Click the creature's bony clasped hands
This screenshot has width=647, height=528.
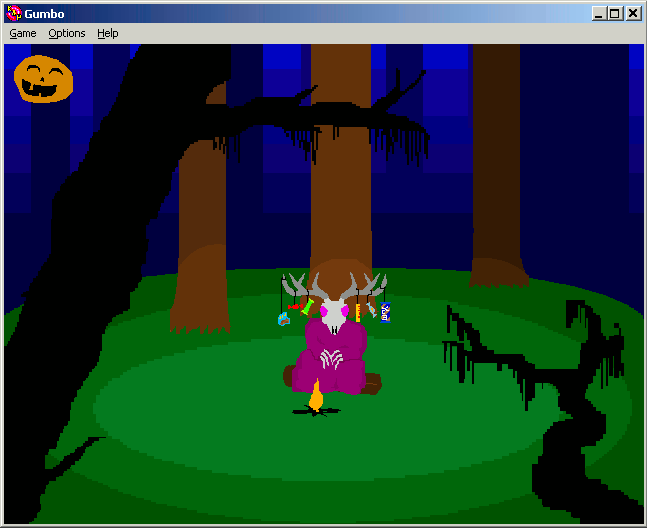331,359
